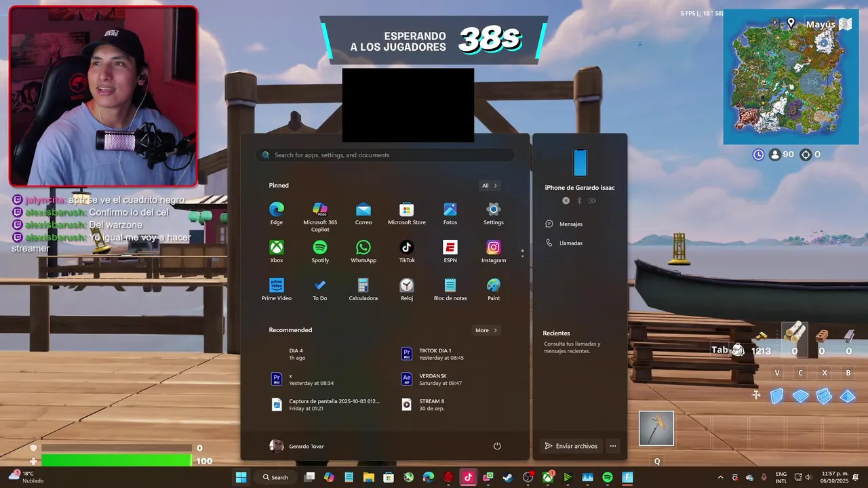Open Steam from the taskbar

507,477
